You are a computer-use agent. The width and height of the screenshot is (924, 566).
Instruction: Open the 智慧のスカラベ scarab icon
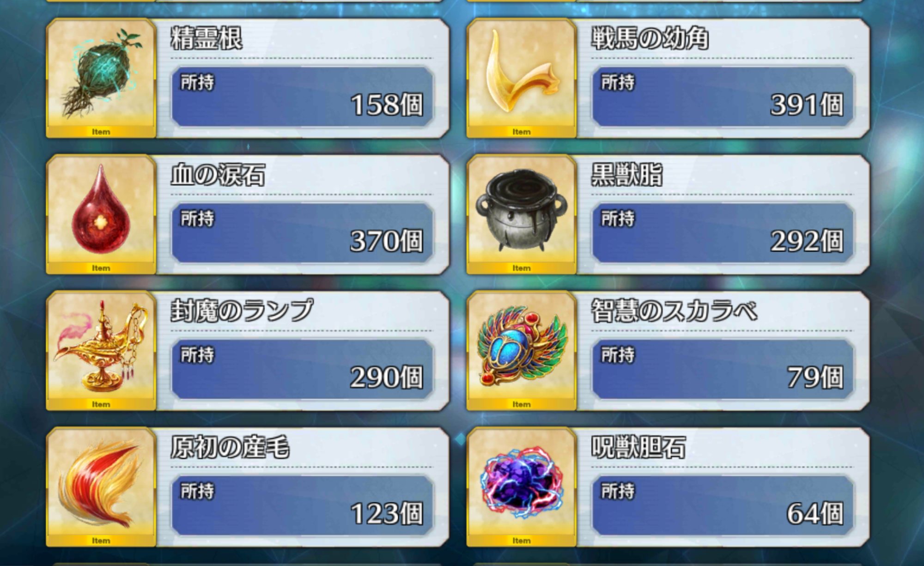tap(522, 350)
